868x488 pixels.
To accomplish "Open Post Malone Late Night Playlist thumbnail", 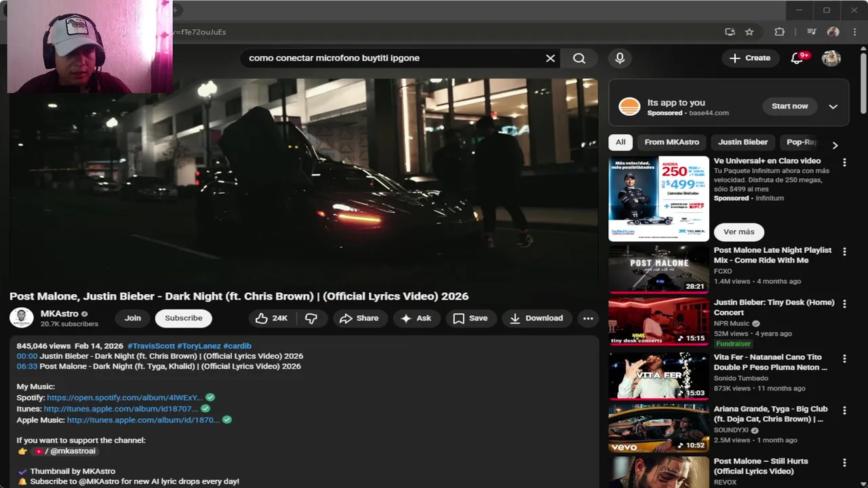I will (x=658, y=269).
